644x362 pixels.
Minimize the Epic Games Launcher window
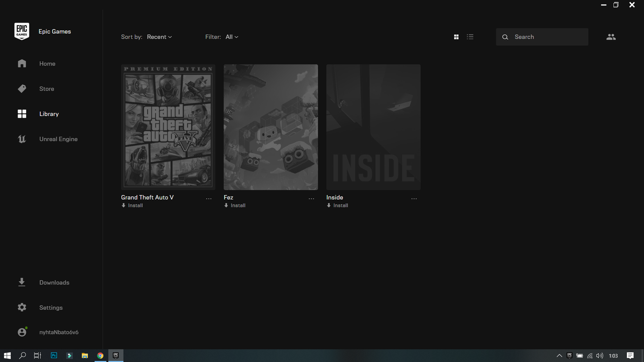[x=603, y=5]
